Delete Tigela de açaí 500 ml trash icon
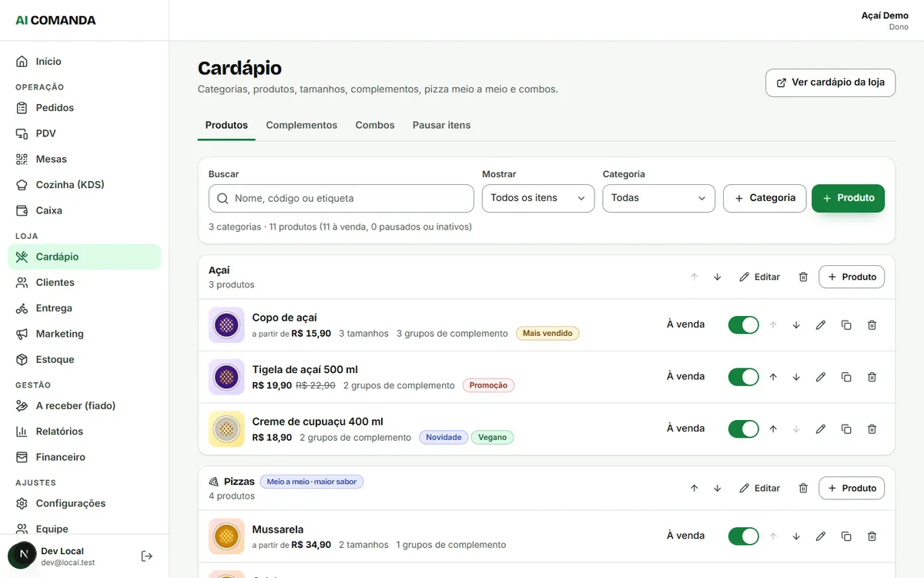Viewport: 924px width, 578px height. (872, 377)
